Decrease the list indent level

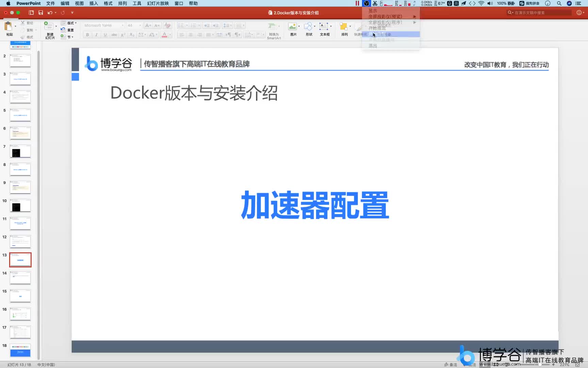coord(207,26)
